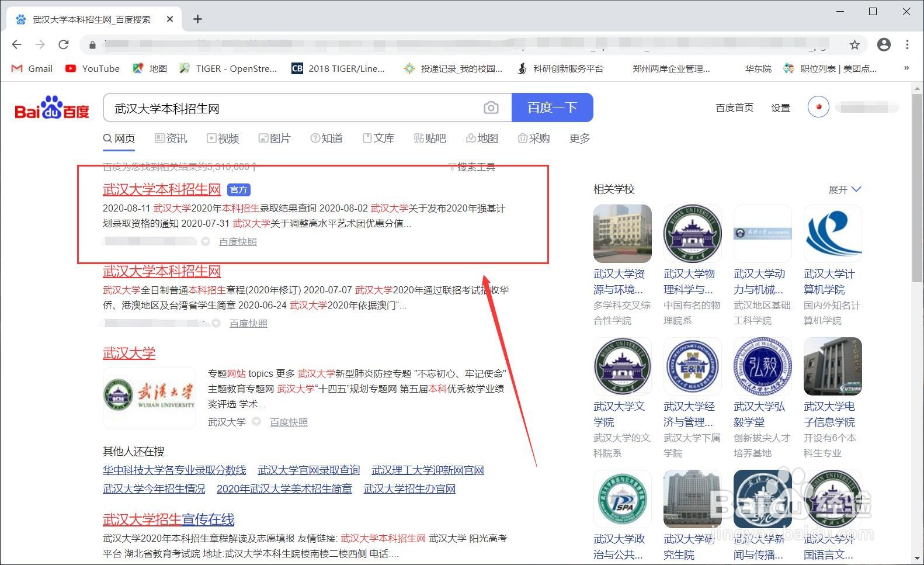Open the 设置 menu
This screenshot has width=924, height=565.
[780, 108]
